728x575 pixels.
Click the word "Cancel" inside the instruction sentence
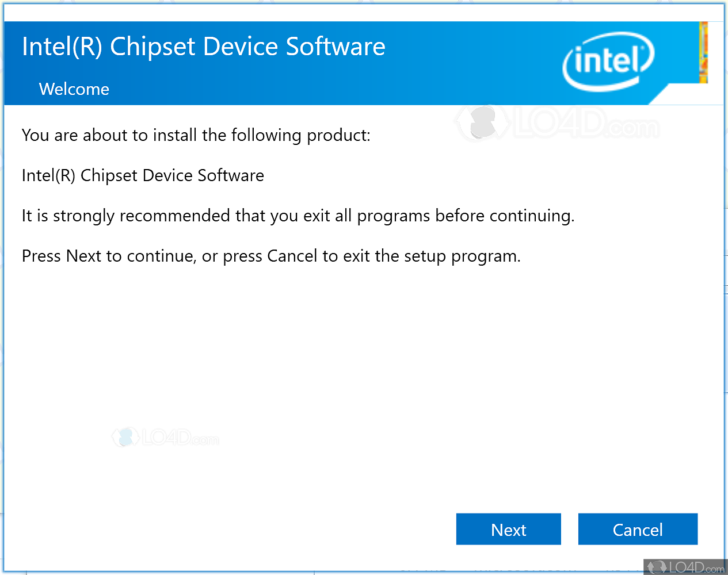(x=292, y=256)
